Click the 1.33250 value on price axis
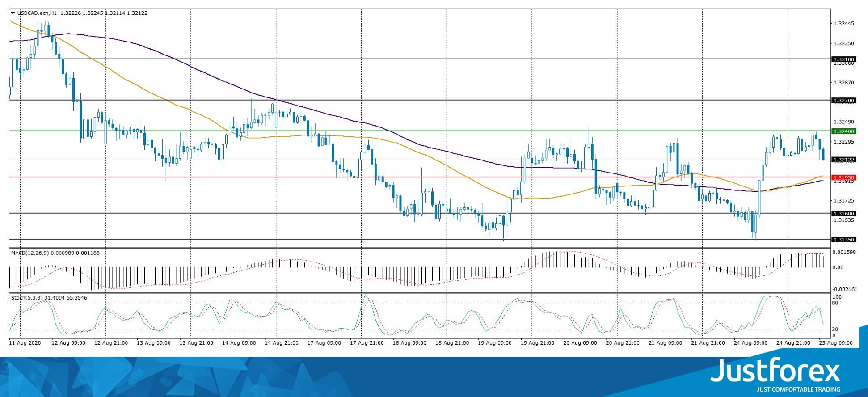This screenshot has height=397, width=868. point(844,43)
